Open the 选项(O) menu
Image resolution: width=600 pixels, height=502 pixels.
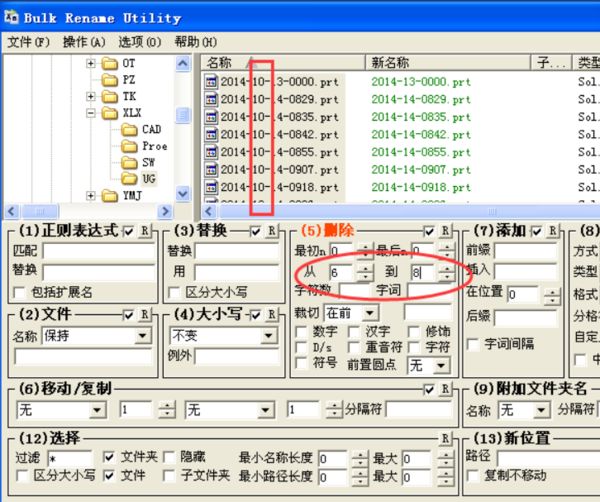click(140, 42)
